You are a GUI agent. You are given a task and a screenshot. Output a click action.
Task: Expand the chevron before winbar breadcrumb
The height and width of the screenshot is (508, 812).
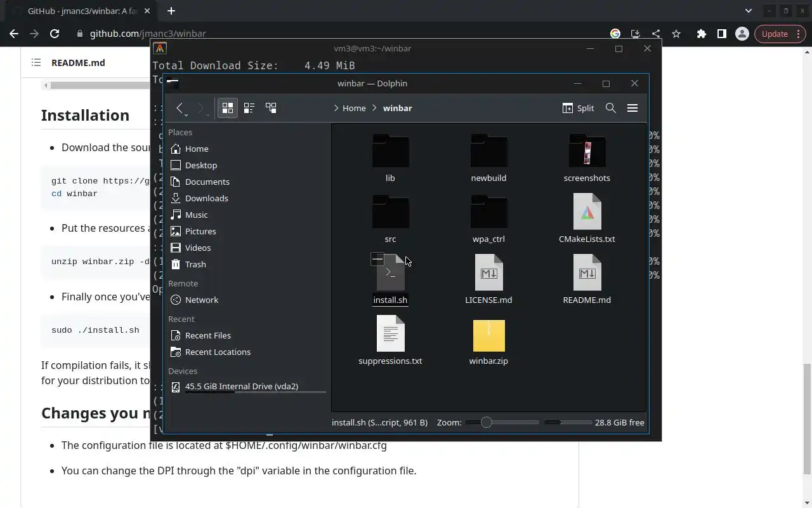tap(375, 108)
